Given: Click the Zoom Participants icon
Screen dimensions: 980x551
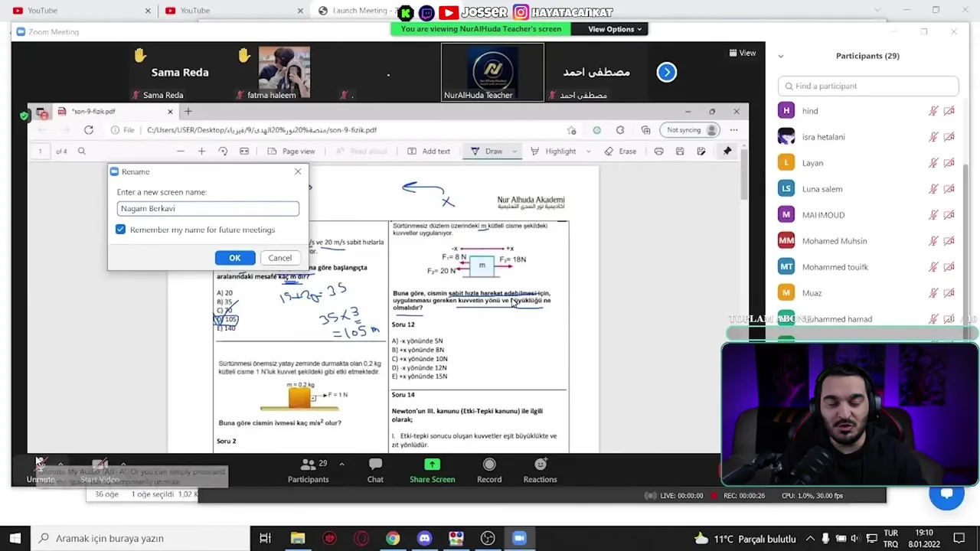Looking at the screenshot, I should pyautogui.click(x=308, y=470).
